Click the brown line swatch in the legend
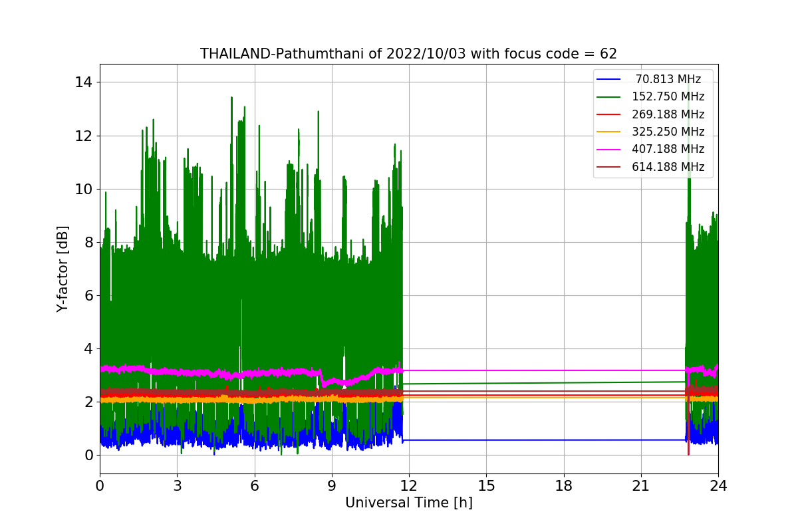The height and width of the screenshot is (532, 798). (x=609, y=167)
